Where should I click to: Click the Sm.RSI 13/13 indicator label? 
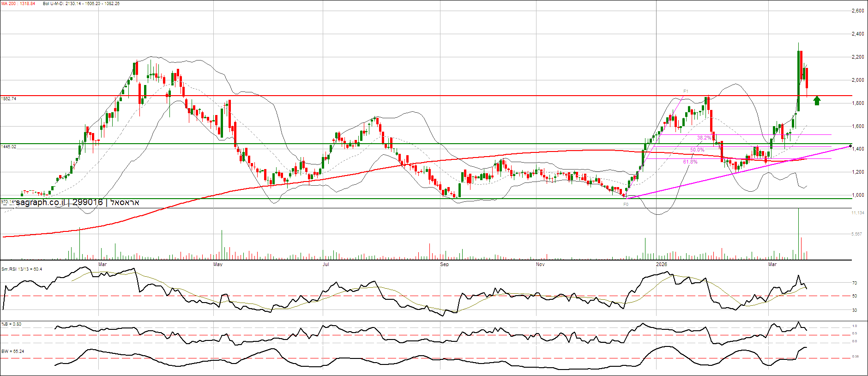coord(22,269)
